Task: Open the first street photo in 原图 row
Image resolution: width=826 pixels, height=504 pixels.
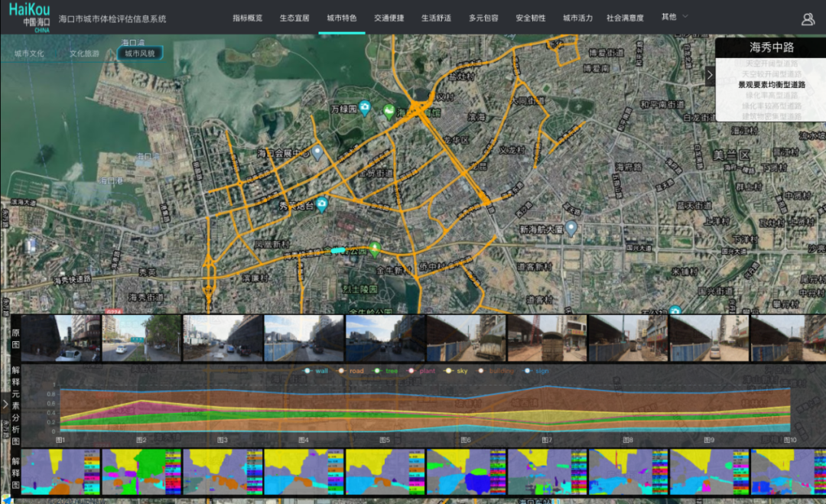Action: (60, 338)
